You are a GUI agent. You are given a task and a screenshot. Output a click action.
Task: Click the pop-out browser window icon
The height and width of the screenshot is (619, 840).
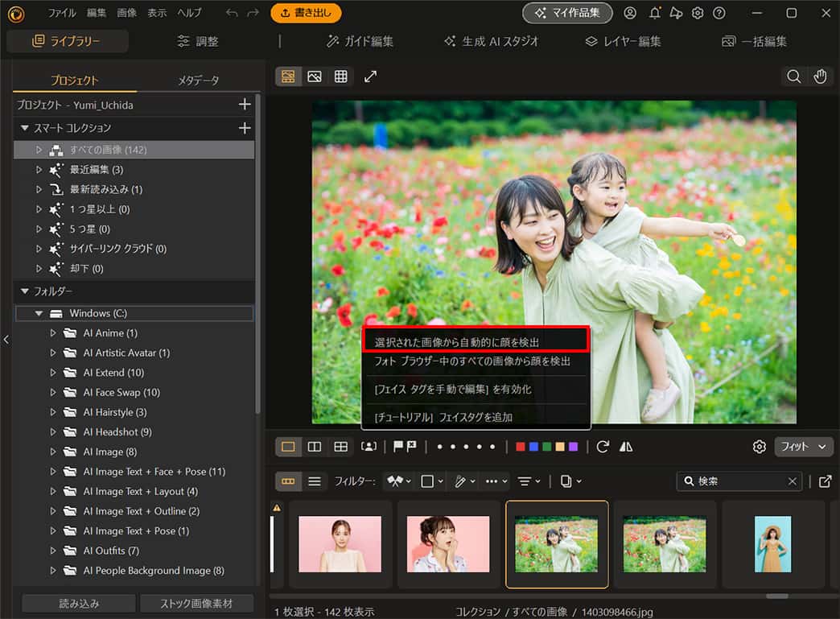click(825, 481)
